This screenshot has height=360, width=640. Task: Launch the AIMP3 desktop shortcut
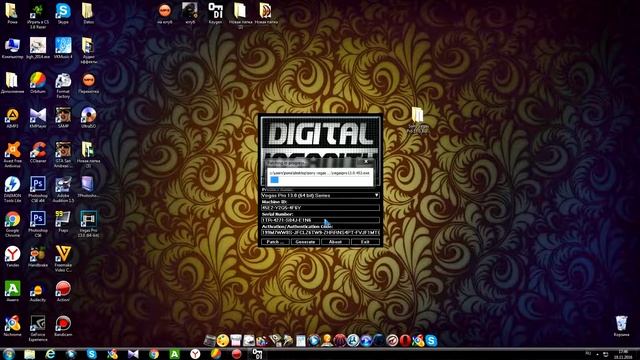12,118
